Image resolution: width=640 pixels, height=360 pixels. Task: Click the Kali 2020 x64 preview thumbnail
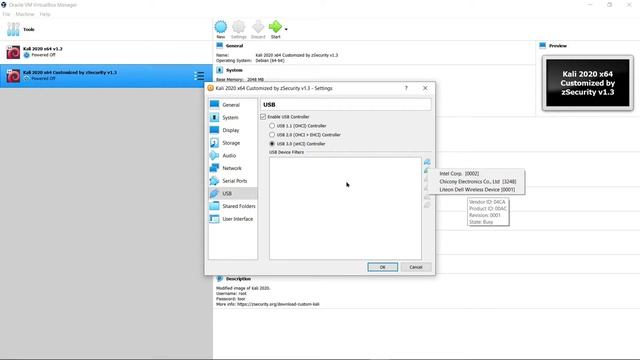588,83
